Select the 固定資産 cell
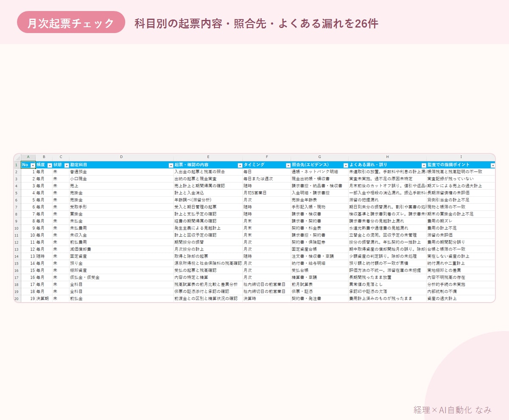 (121, 256)
